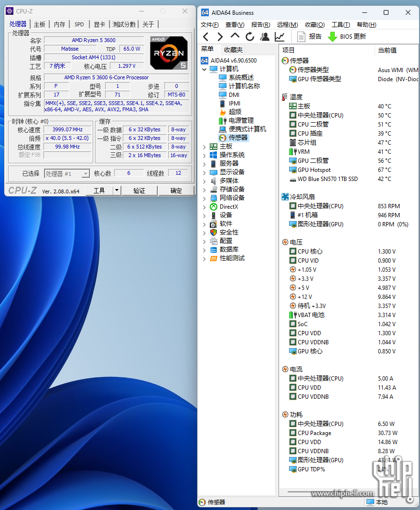Open the 文件(F) menu in AIDA64
The image size is (420, 510).
coord(209,25)
